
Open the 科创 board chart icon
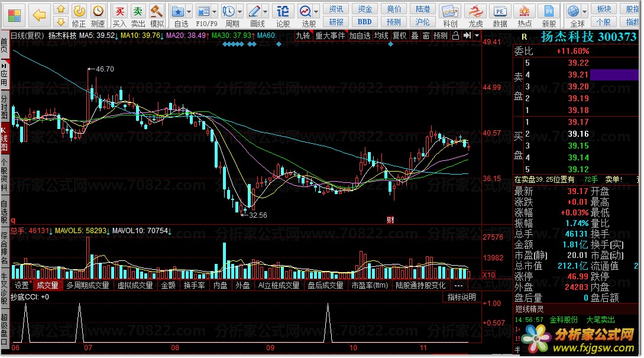coord(449,15)
